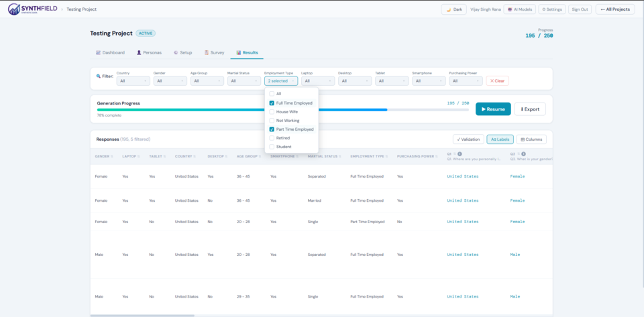Switch to the Personas tab

[149, 52]
